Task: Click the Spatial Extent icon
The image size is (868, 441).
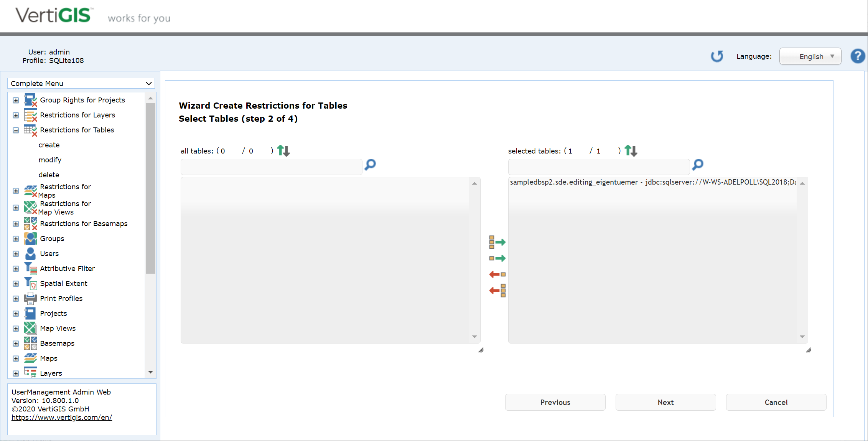Action: click(x=31, y=283)
